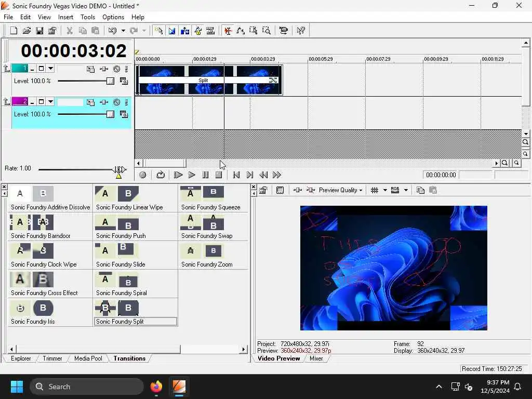The height and width of the screenshot is (399, 532).
Task: Open Firefox from the taskbar
Action: click(x=156, y=387)
